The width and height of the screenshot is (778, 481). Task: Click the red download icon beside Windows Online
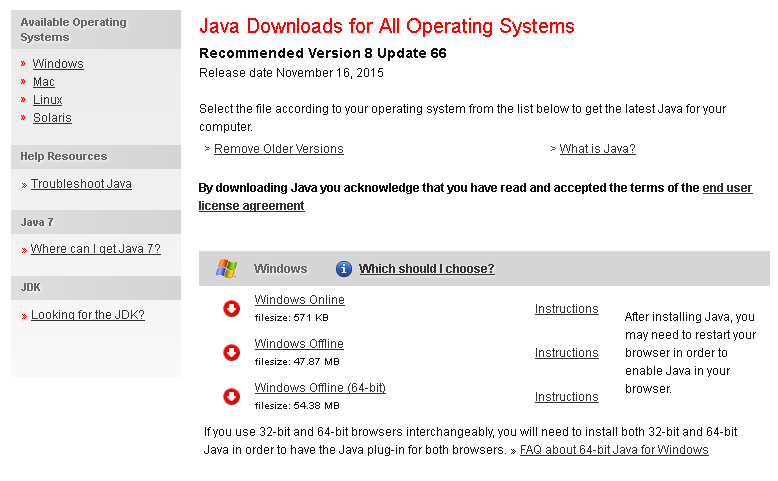click(231, 309)
